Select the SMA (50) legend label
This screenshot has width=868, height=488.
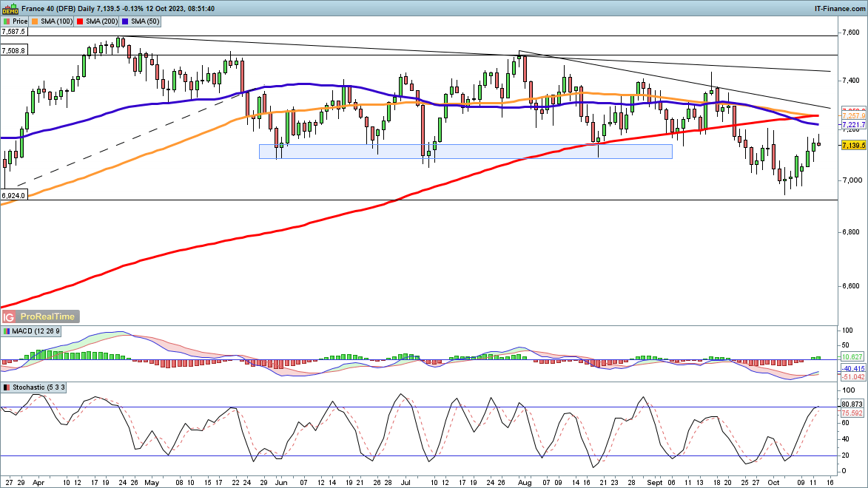[x=145, y=21]
